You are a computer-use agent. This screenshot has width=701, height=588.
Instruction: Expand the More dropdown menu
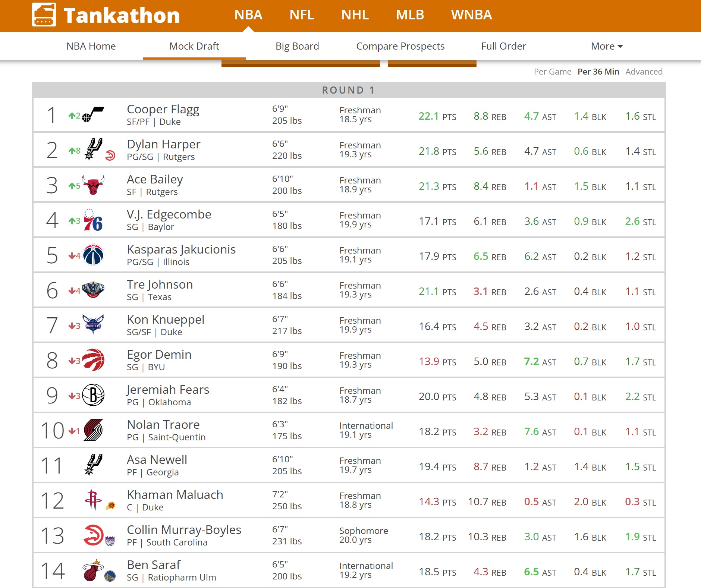[607, 46]
